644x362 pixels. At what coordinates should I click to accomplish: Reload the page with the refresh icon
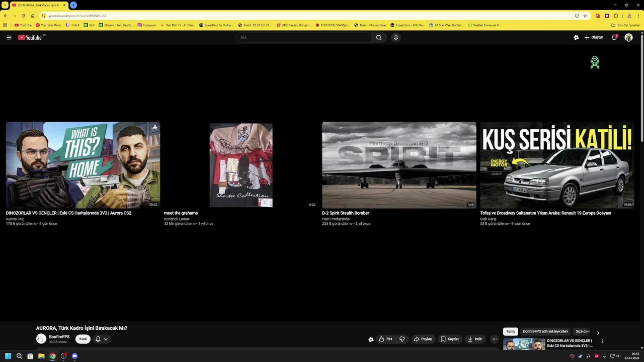[23, 16]
